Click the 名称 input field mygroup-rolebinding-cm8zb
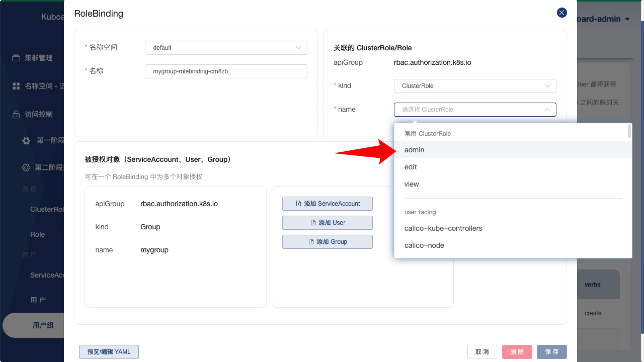 click(226, 71)
